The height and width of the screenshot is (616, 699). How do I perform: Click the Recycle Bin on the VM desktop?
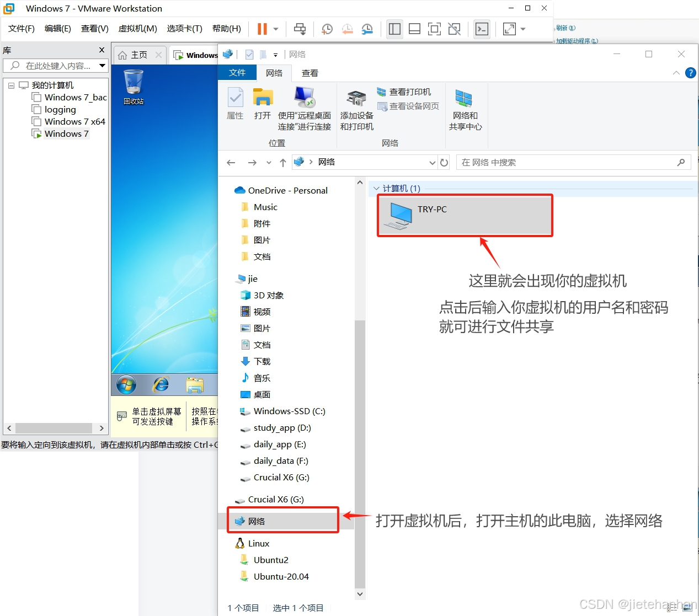(134, 87)
